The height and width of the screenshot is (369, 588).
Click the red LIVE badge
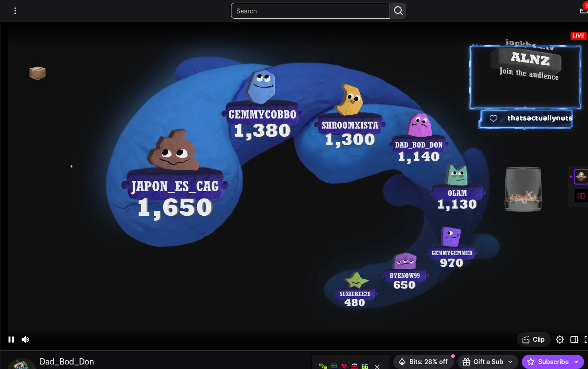578,36
